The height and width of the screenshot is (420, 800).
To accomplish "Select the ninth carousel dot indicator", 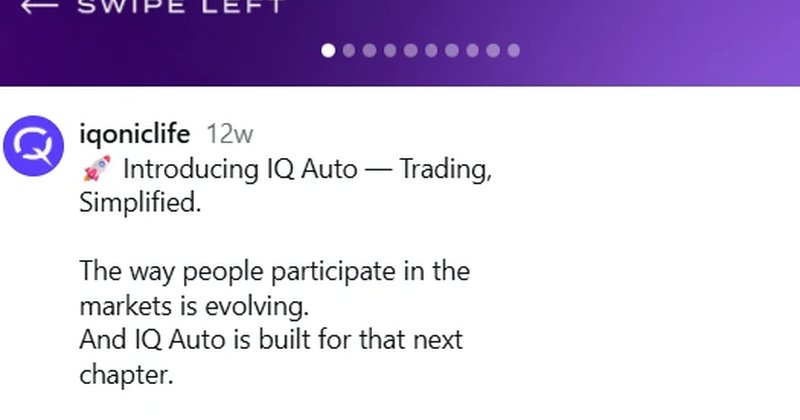I will [493, 51].
